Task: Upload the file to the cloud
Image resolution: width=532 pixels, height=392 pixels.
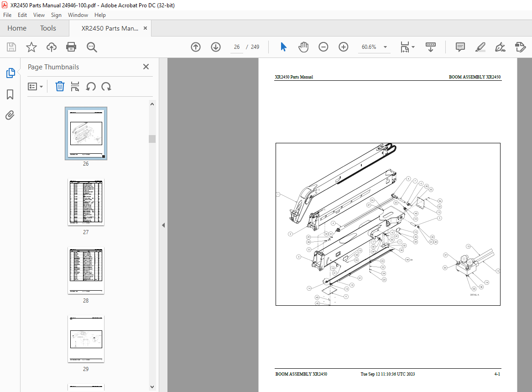Action: 51,47
